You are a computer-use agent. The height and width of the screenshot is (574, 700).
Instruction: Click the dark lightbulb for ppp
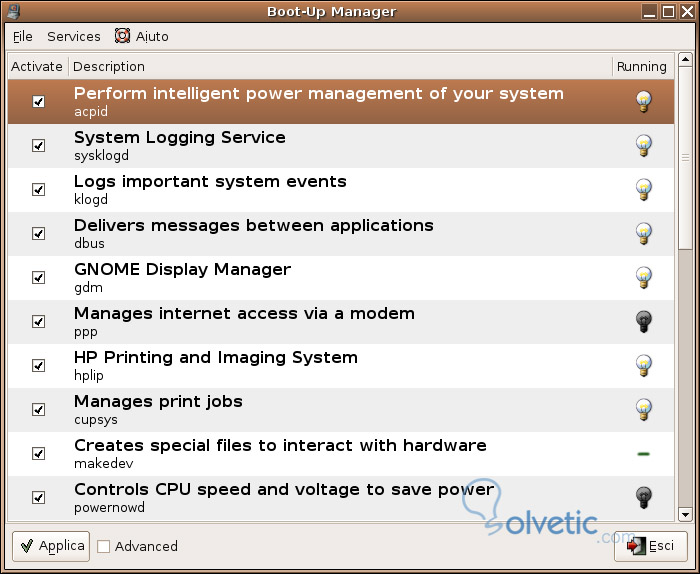pos(643,322)
